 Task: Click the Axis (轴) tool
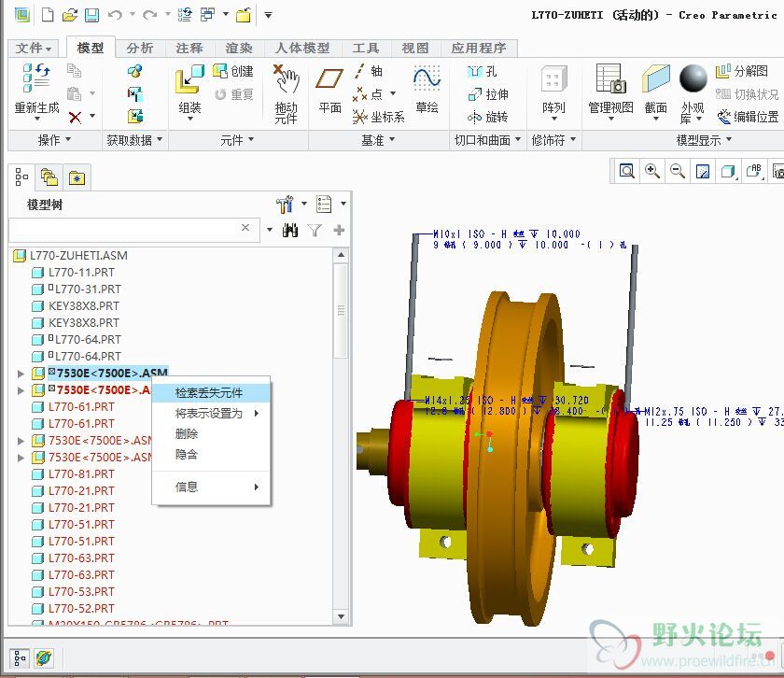(368, 71)
